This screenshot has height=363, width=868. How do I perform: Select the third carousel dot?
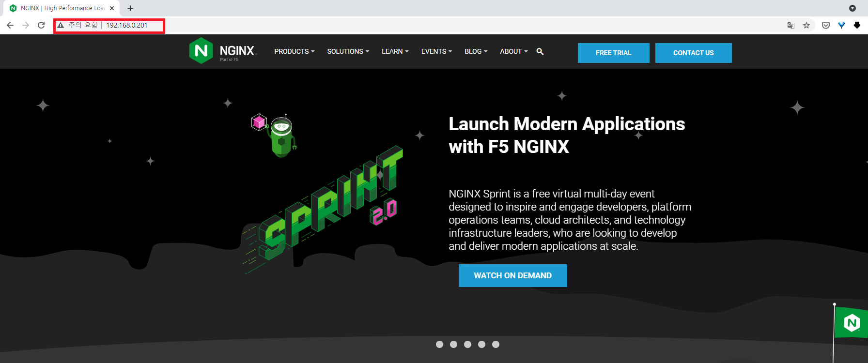(467, 344)
